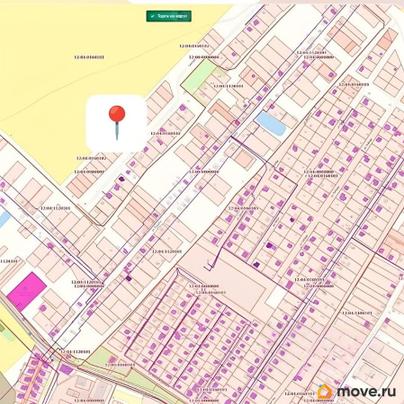
Task: Click the blue pond shape near map center
Action: click(x=271, y=123)
